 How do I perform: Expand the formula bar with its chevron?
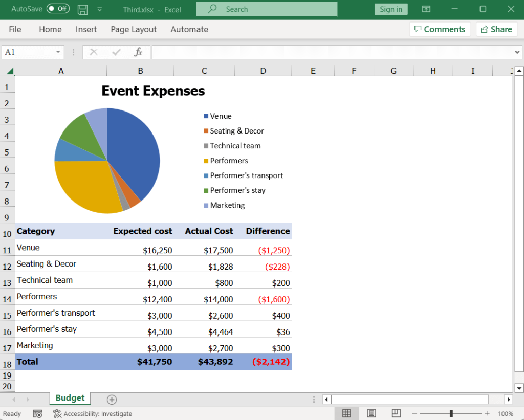(x=517, y=52)
